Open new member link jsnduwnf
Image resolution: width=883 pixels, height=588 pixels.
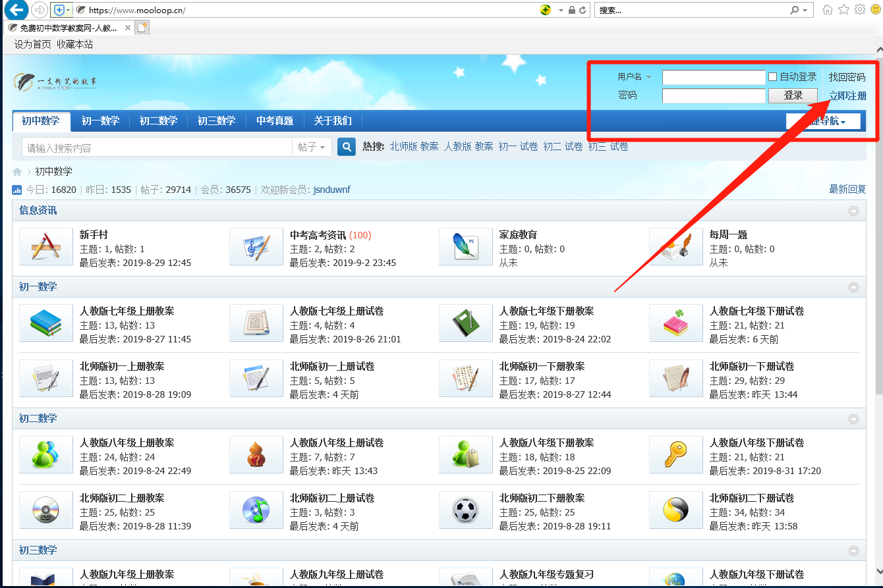pyautogui.click(x=331, y=190)
